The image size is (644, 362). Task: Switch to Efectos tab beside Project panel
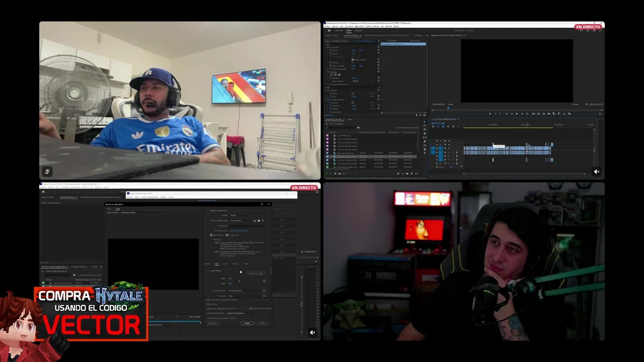pyautogui.click(x=350, y=119)
